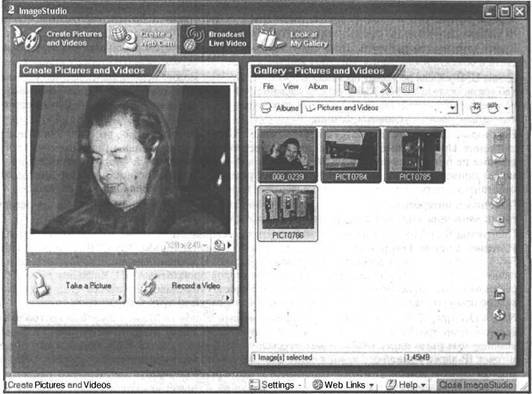The width and height of the screenshot is (532, 394).
Task: Click the Albums icon beside the album selector
Action: (x=266, y=108)
